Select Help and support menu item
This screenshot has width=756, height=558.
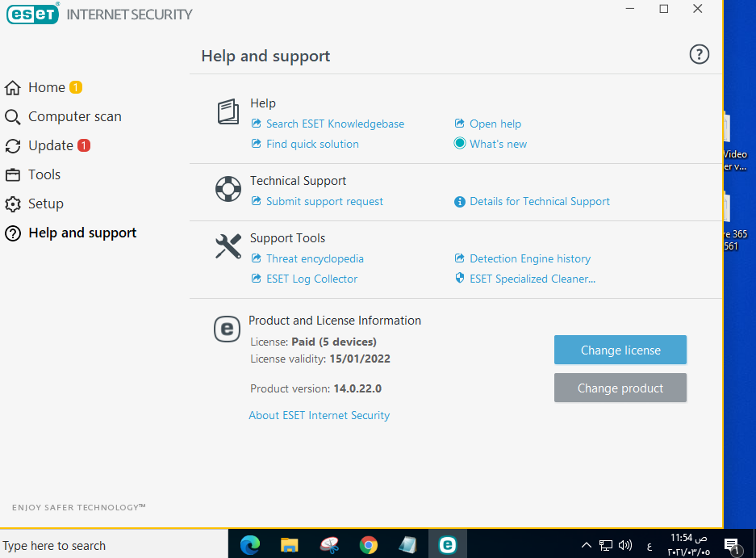coord(82,233)
